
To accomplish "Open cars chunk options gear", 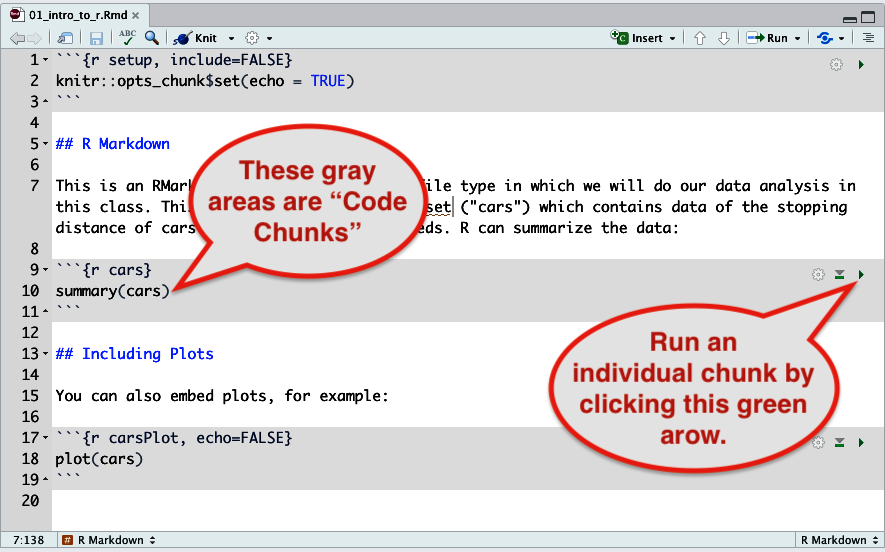I will [x=818, y=275].
